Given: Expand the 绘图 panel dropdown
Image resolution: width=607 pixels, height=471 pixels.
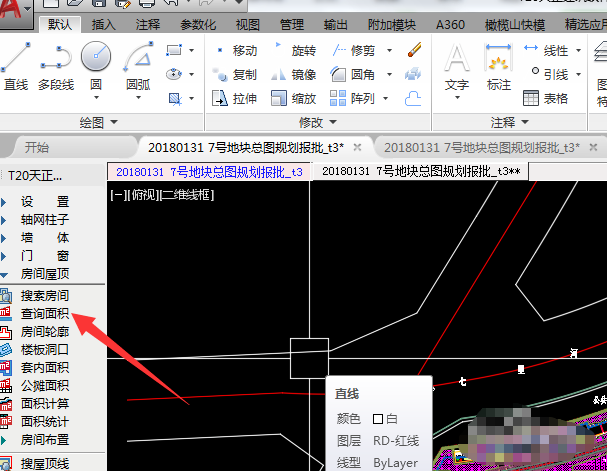Looking at the screenshot, I should [112, 122].
